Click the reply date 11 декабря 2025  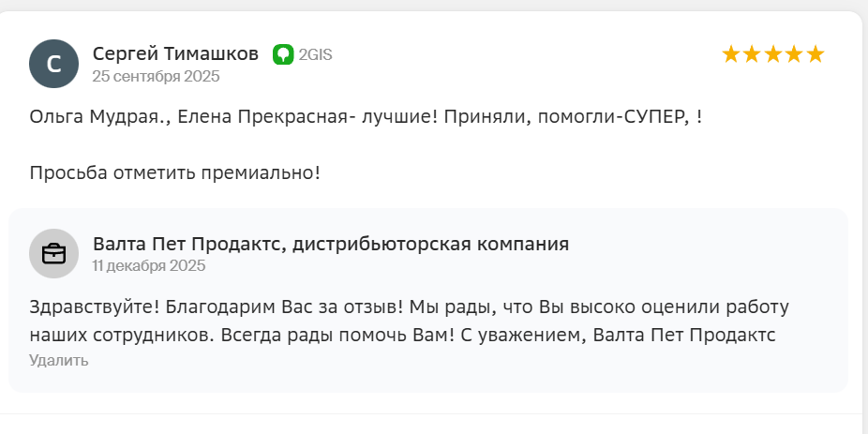click(x=149, y=265)
